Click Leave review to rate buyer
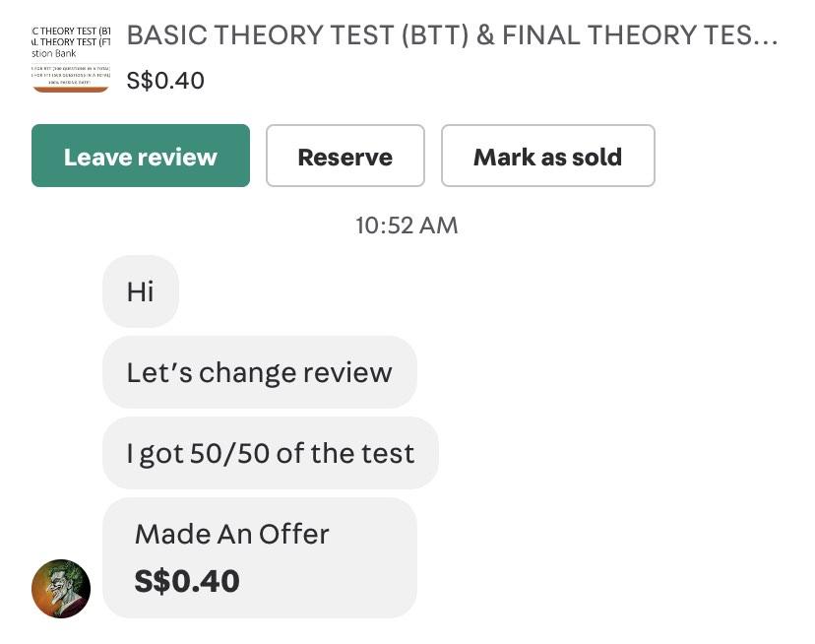This screenshot has height=644, width=815. [x=140, y=156]
